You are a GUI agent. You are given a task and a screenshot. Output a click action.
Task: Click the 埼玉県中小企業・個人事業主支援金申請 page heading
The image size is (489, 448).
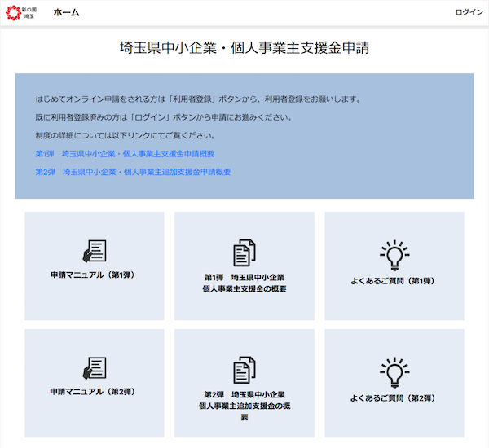pos(244,48)
